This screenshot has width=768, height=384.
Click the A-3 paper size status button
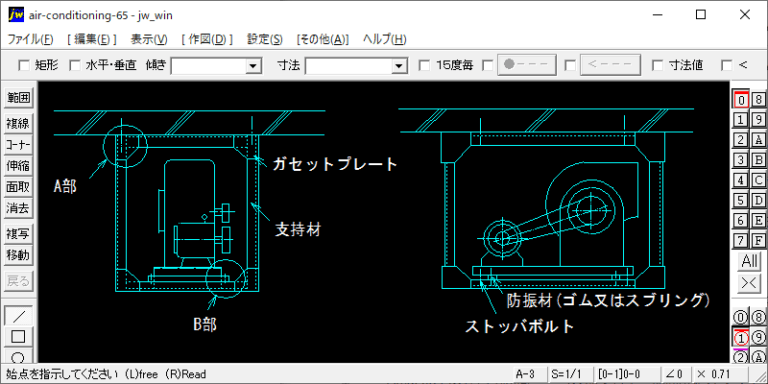click(528, 374)
